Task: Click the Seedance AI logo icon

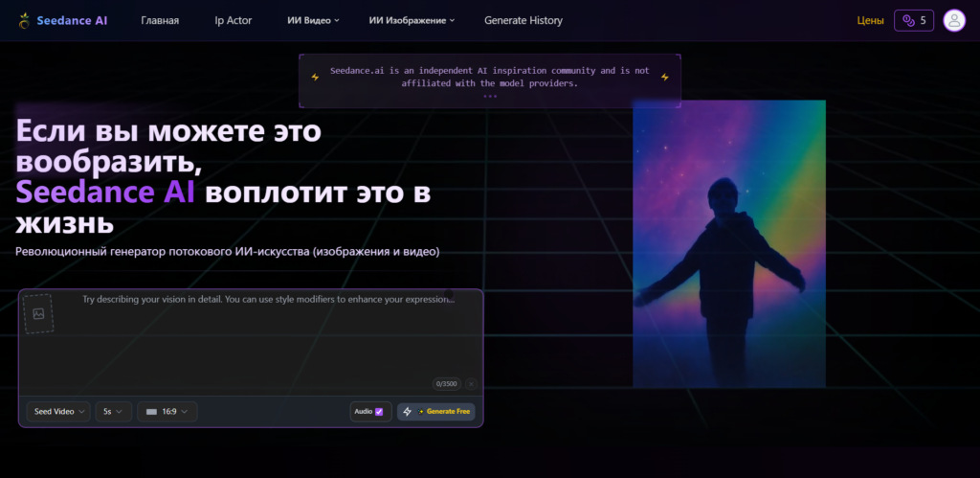Action: (23, 20)
